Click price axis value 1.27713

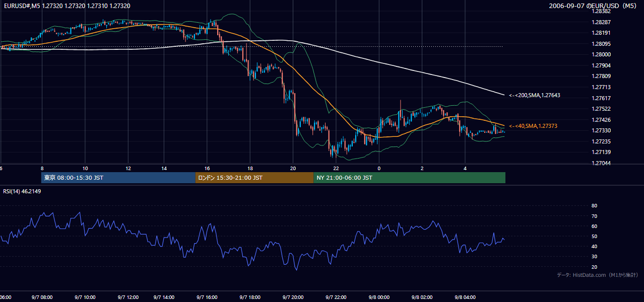coord(601,87)
